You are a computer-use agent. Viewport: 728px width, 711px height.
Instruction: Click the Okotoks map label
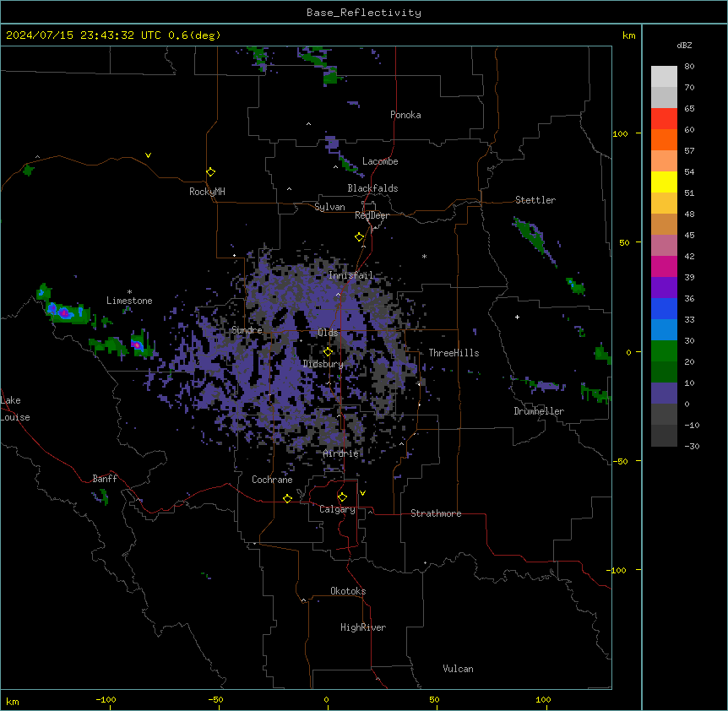tap(348, 591)
